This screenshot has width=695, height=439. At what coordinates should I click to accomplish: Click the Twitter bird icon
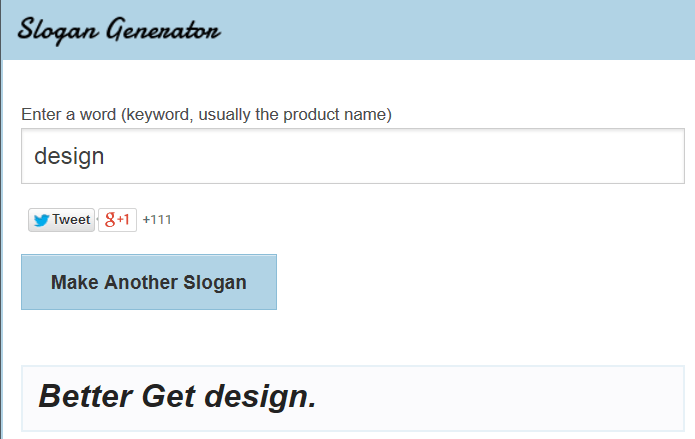[41, 220]
